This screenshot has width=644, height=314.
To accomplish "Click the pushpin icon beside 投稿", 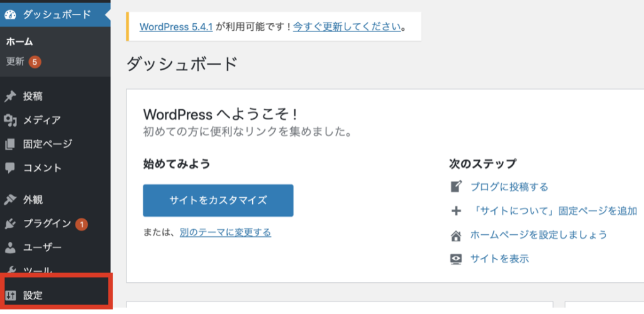I will point(10,97).
